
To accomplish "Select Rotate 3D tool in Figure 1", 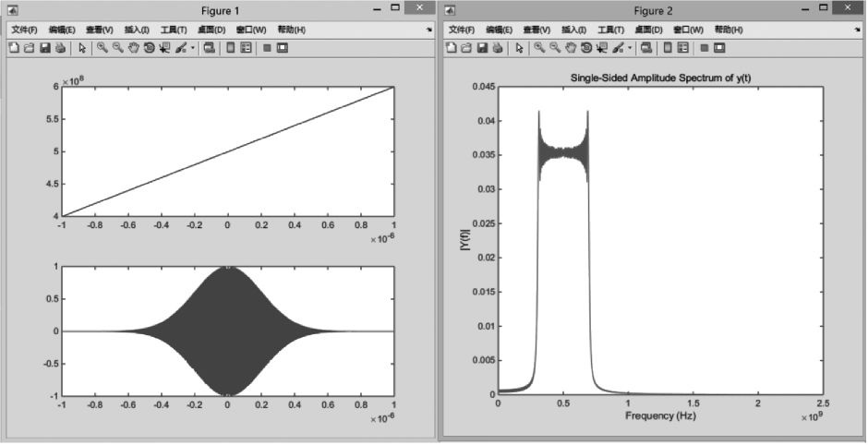I will tap(149, 48).
